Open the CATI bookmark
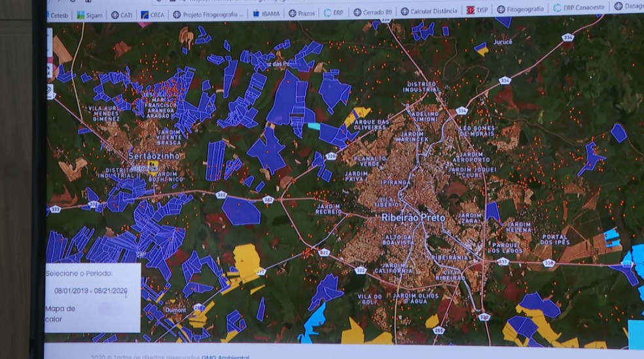Viewport: 644px width, 359px height. click(x=122, y=15)
